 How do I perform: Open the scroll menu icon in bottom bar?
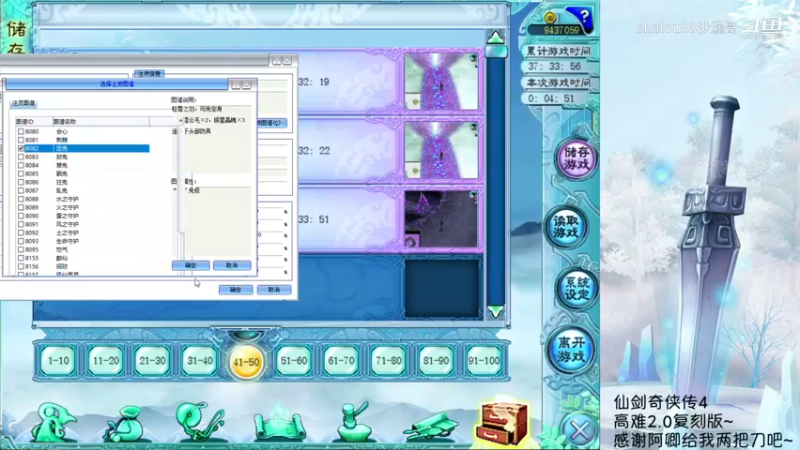[280, 422]
